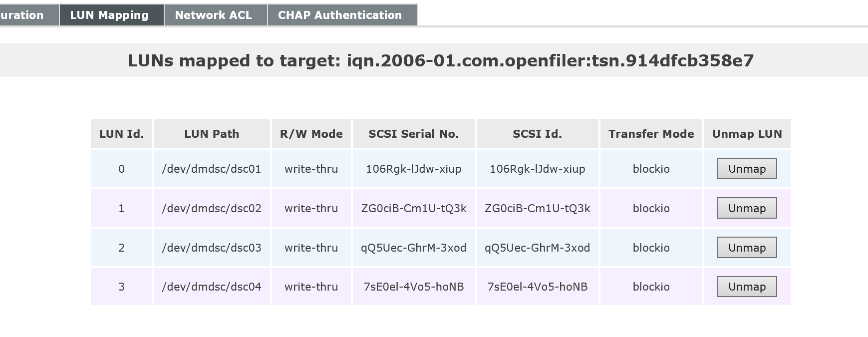The width and height of the screenshot is (868, 337).
Task: Click the Transfer Mode column header
Action: click(x=651, y=134)
